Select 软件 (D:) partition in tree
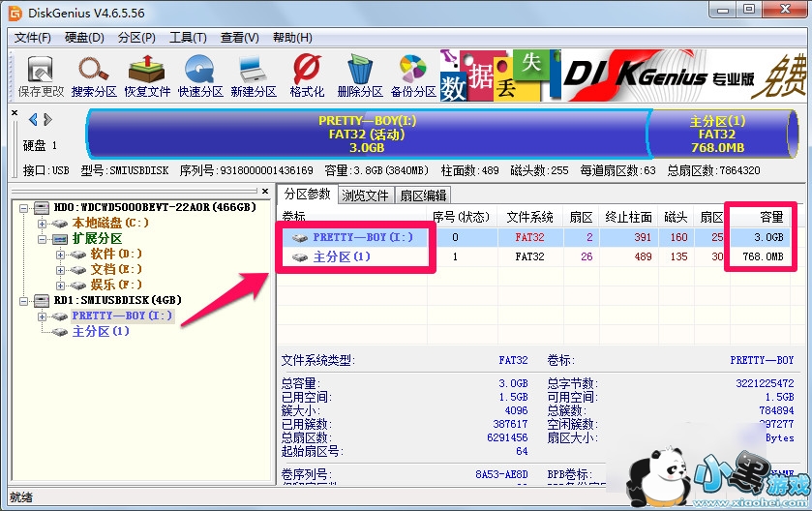Viewport: 812px width, 511px height. (116, 255)
